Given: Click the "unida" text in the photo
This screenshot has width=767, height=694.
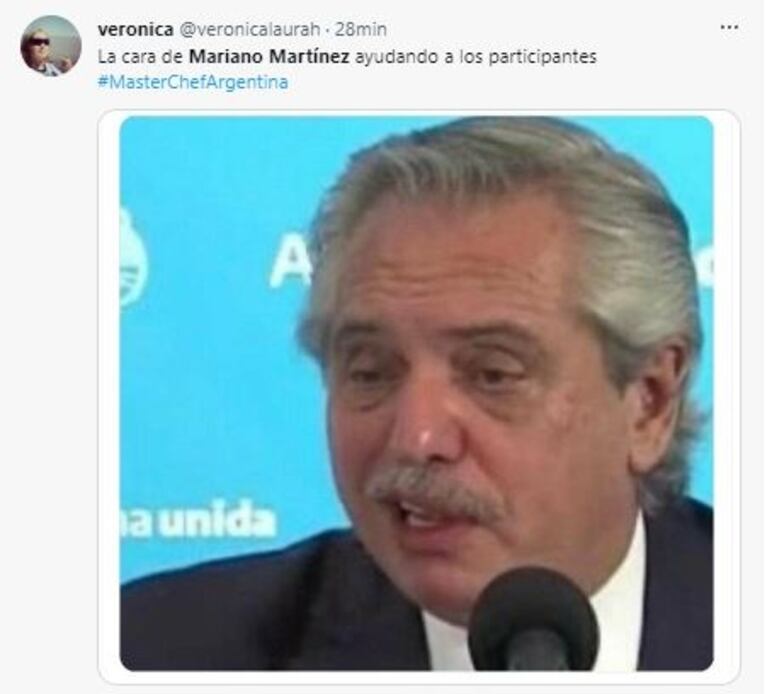Looking at the screenshot, I should [218, 519].
